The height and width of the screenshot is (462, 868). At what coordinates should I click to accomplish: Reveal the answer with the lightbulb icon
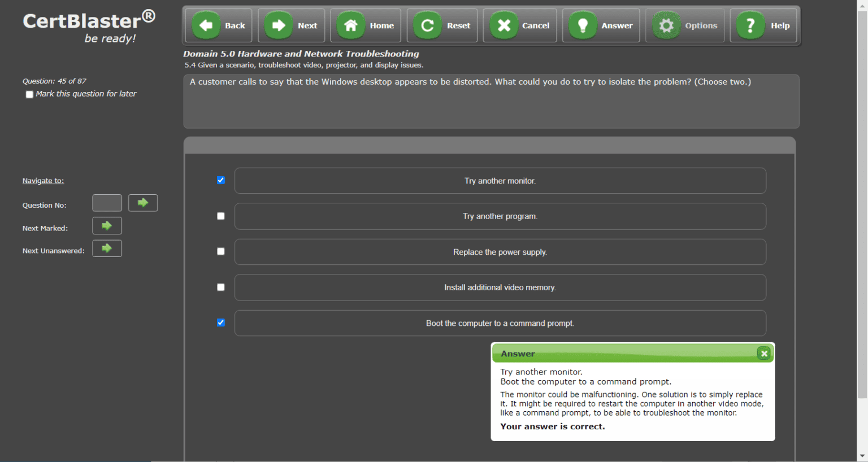(581, 25)
